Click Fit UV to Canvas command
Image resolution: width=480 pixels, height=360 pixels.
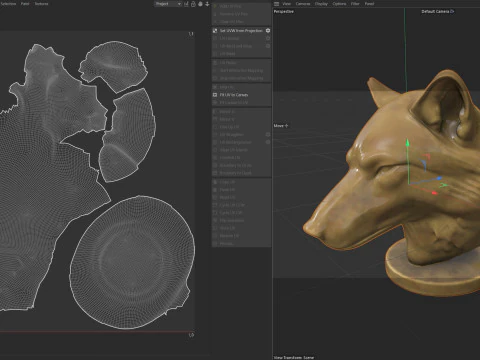pos(234,95)
